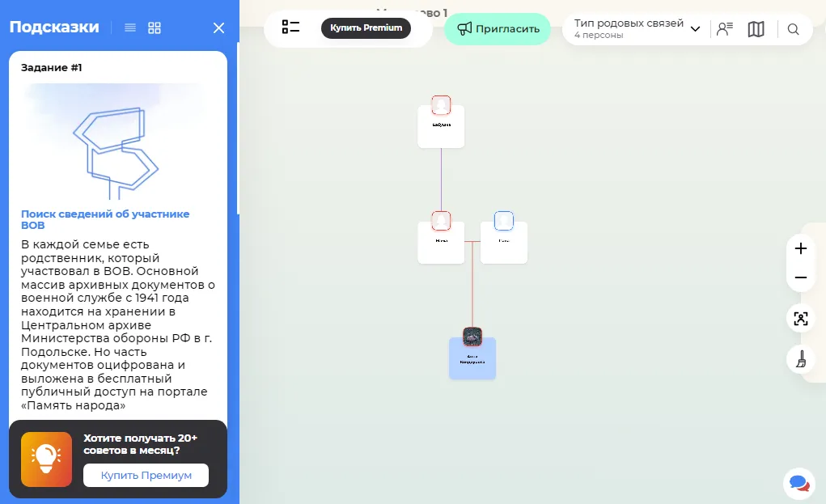Open the map view icon
Viewport: 826px width, 504px height.
tap(756, 29)
